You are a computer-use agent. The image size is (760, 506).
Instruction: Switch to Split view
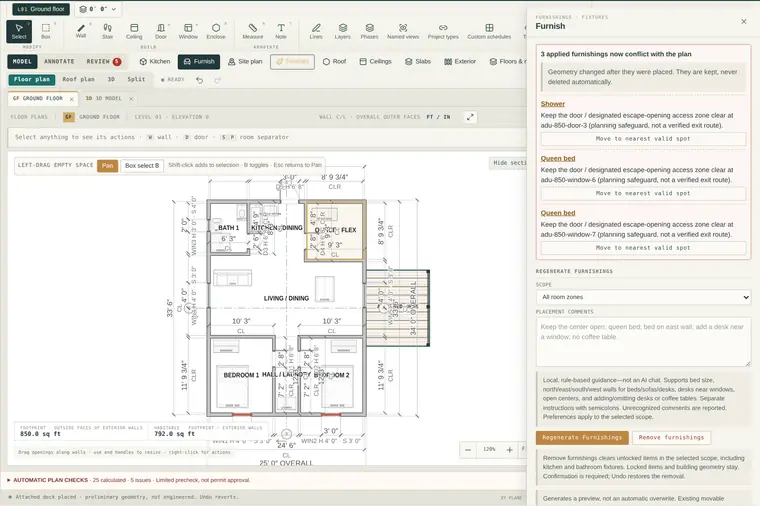pyautogui.click(x=136, y=79)
